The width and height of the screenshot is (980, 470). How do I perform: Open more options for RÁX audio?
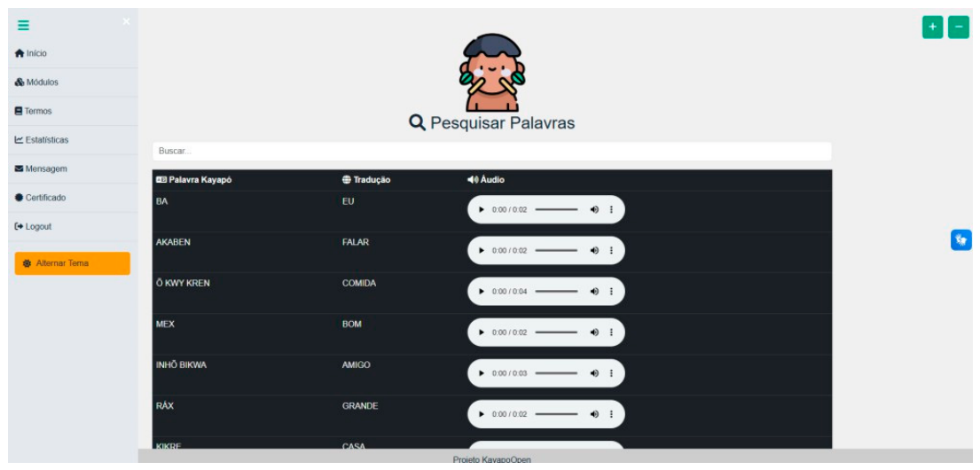coord(611,414)
